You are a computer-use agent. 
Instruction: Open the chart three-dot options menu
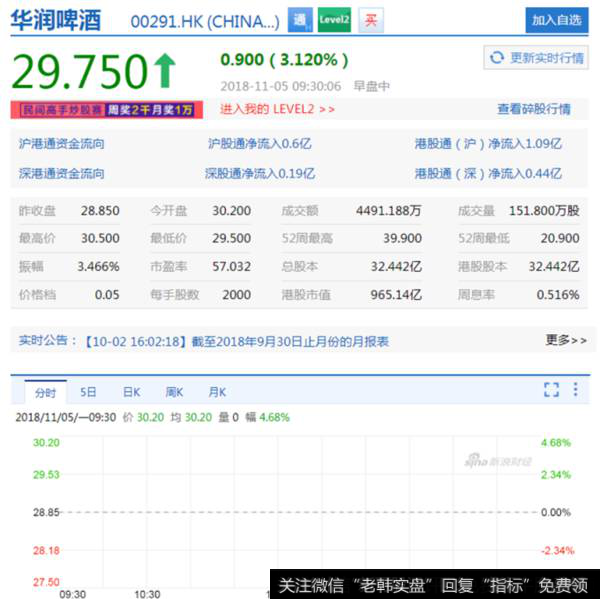[x=575, y=390]
